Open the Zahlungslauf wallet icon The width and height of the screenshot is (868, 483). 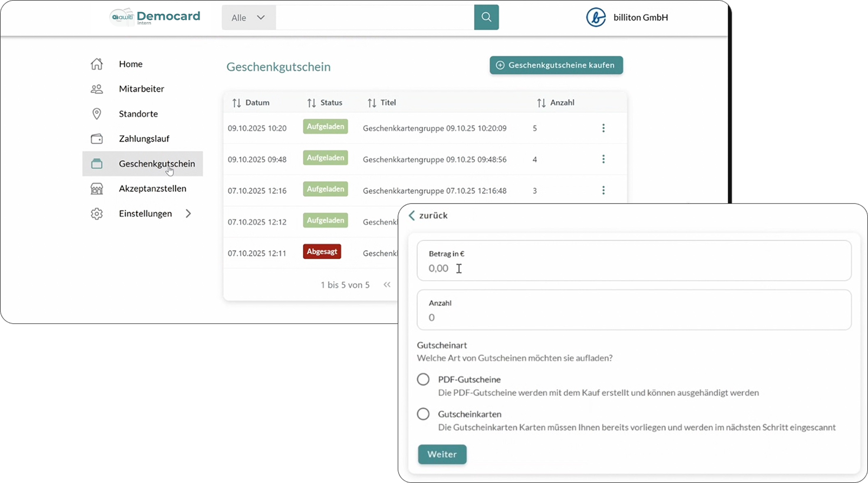97,139
